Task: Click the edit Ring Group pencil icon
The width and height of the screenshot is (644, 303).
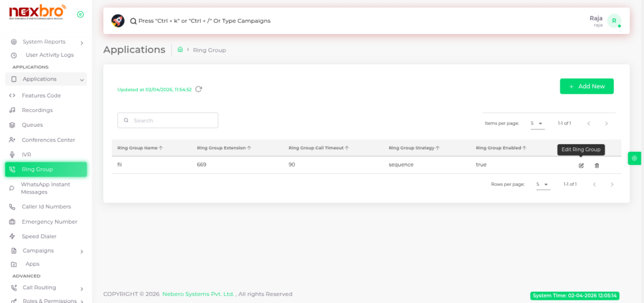Action: tap(581, 166)
